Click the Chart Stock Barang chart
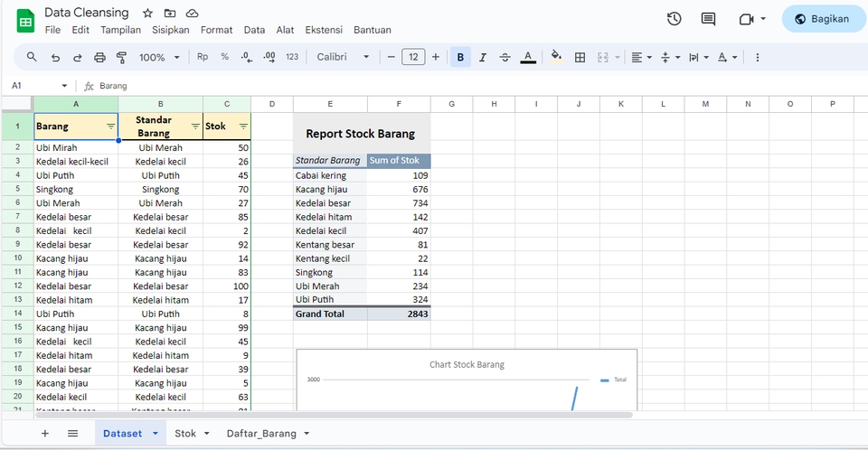The image size is (868, 450). 467,380
